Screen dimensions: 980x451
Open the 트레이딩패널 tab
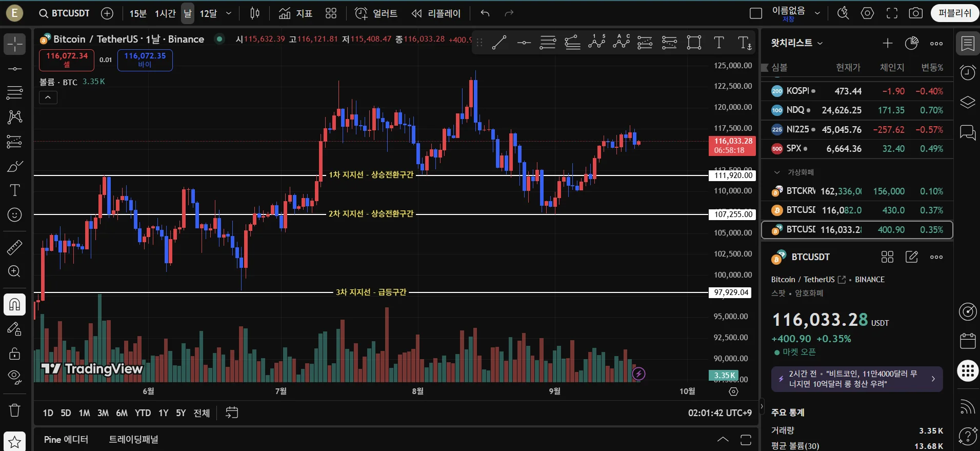pyautogui.click(x=134, y=440)
